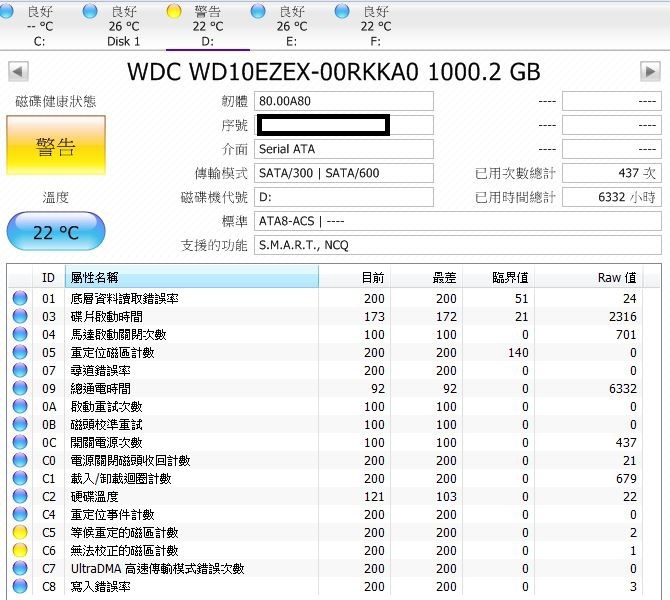Click the blue status icon for attribute 0A
Image resolution: width=670 pixels, height=600 pixels.
pos(20,406)
